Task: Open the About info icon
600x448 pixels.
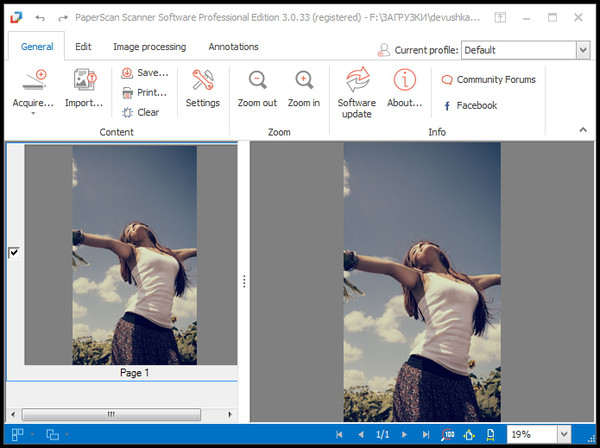Action: click(404, 82)
